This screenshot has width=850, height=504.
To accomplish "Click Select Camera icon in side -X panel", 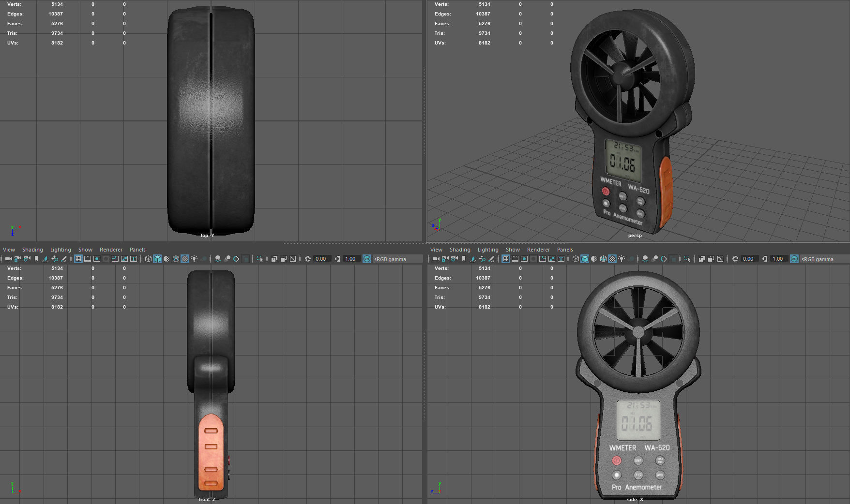I will click(x=436, y=259).
